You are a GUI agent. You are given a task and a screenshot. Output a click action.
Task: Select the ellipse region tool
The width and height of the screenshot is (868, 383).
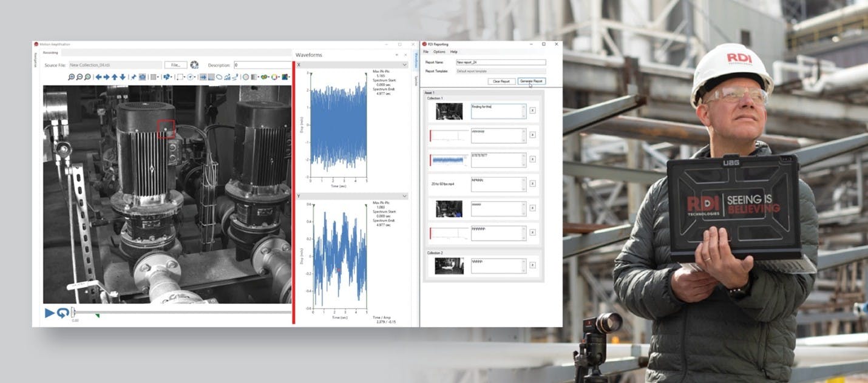218,78
